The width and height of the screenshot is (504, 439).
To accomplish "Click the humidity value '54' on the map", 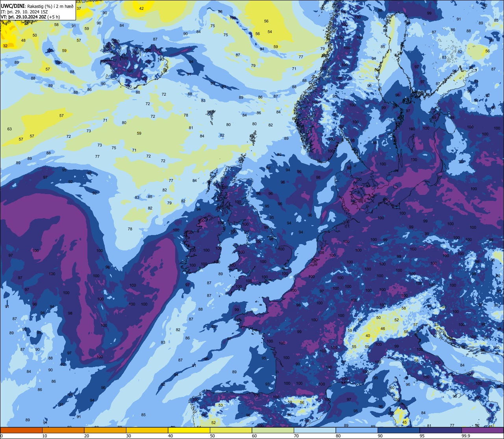I will [x=270, y=32].
